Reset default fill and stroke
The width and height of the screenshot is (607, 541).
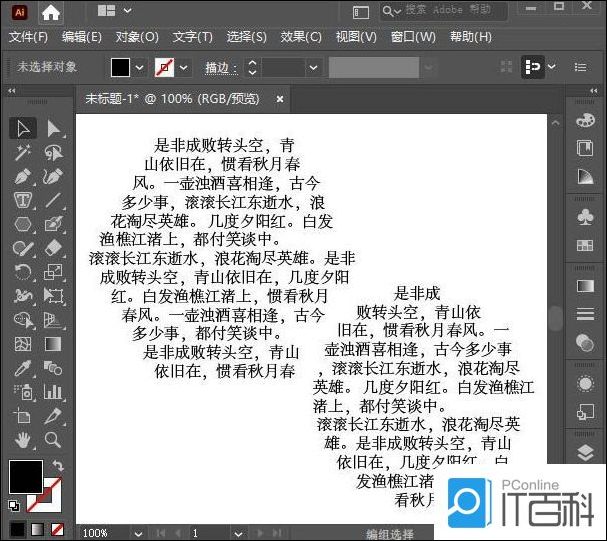click(x=14, y=505)
